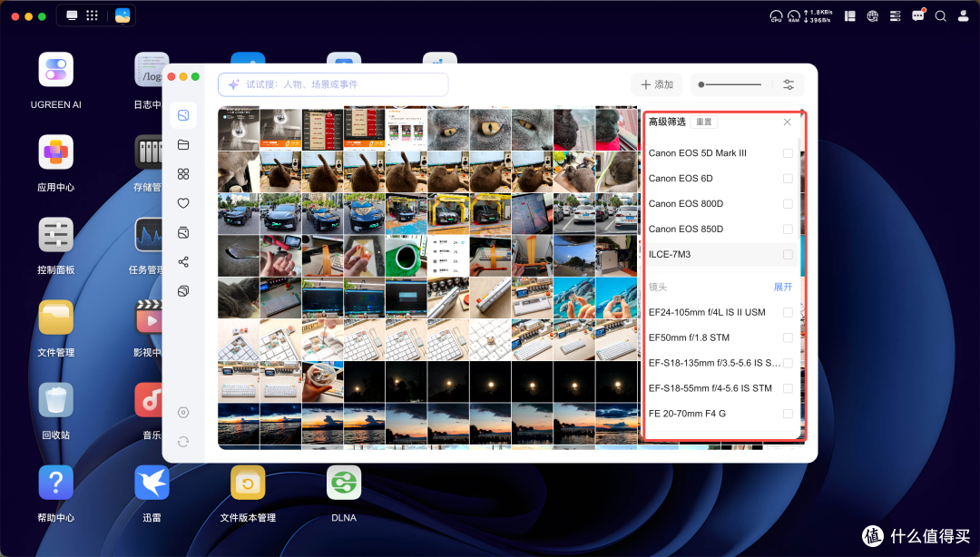
Task: Click the sync refresh icon in the sidebar
Action: pos(183,442)
